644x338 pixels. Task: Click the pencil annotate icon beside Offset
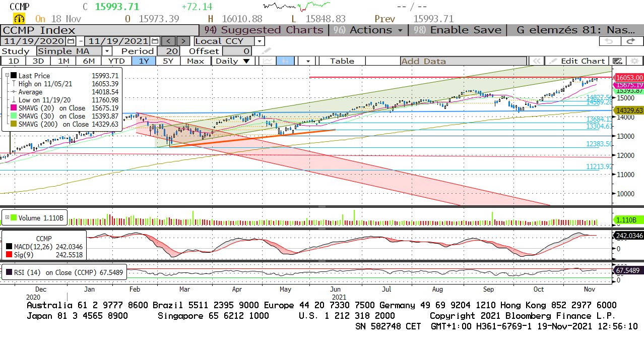click(x=265, y=51)
